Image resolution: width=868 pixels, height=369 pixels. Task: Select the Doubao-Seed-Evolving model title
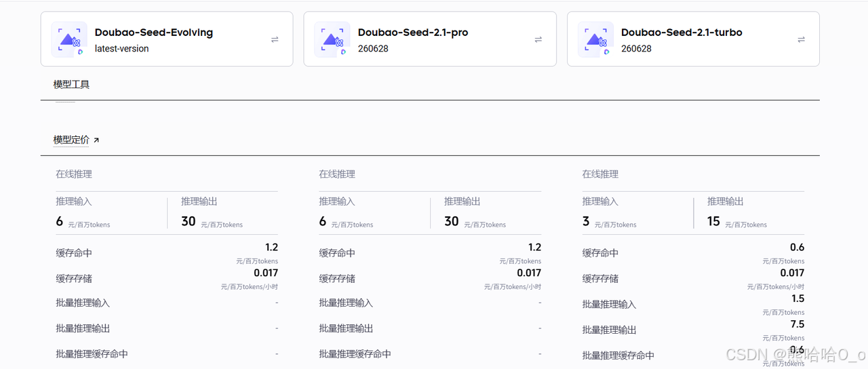pos(154,33)
